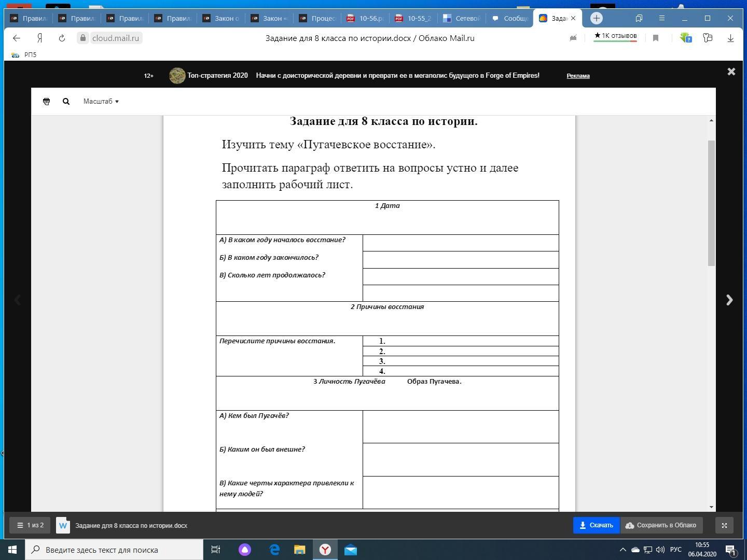Click the Реклама link in banner

point(578,76)
